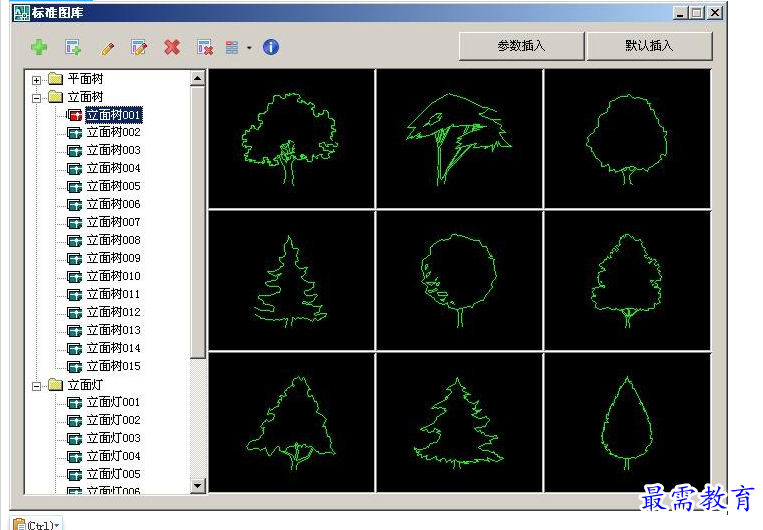Select the 平面树 folder label
The height and width of the screenshot is (530, 763).
[86, 79]
